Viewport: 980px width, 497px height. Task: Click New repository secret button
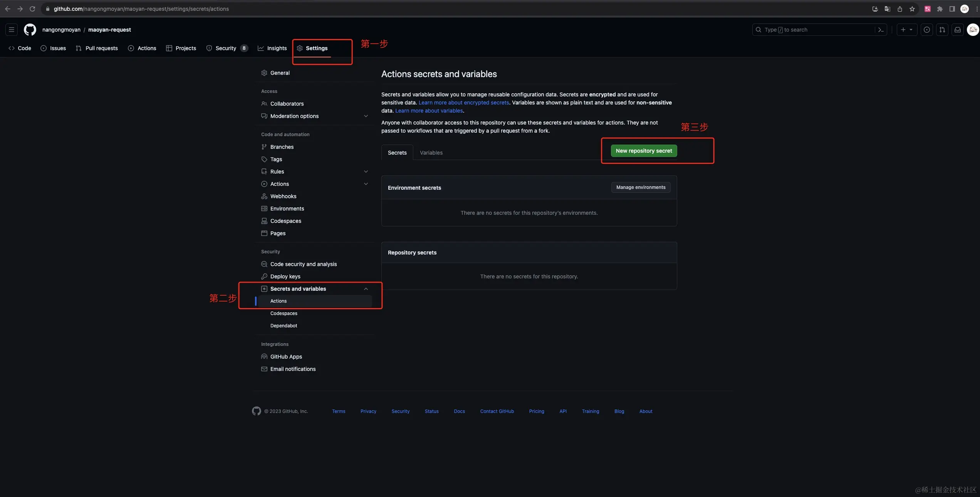click(643, 151)
